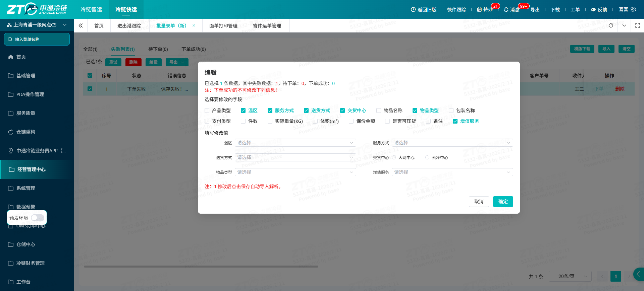
Task: Close the 批量录单 (新) tab
Action: coord(194,25)
